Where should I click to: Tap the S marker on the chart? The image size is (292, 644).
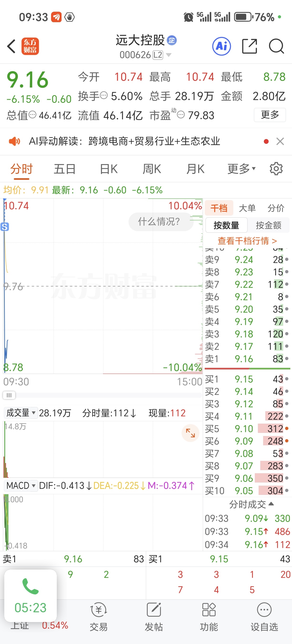[x=5, y=227]
